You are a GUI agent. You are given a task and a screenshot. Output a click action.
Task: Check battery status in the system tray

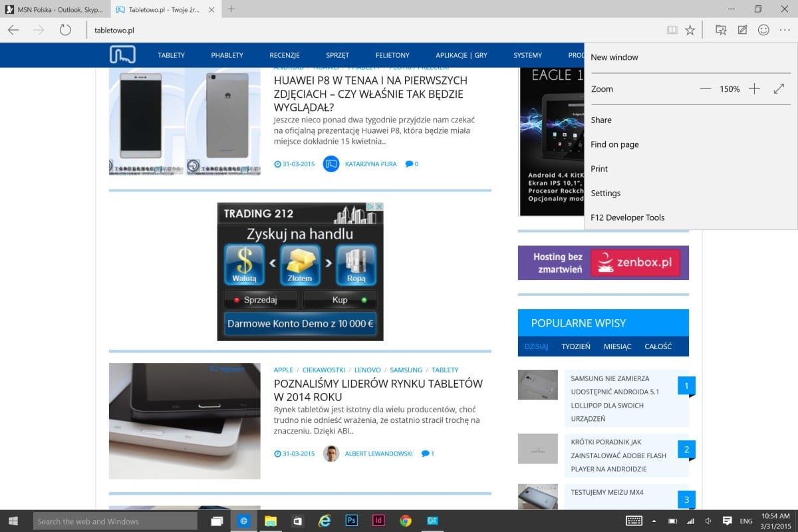click(x=672, y=521)
